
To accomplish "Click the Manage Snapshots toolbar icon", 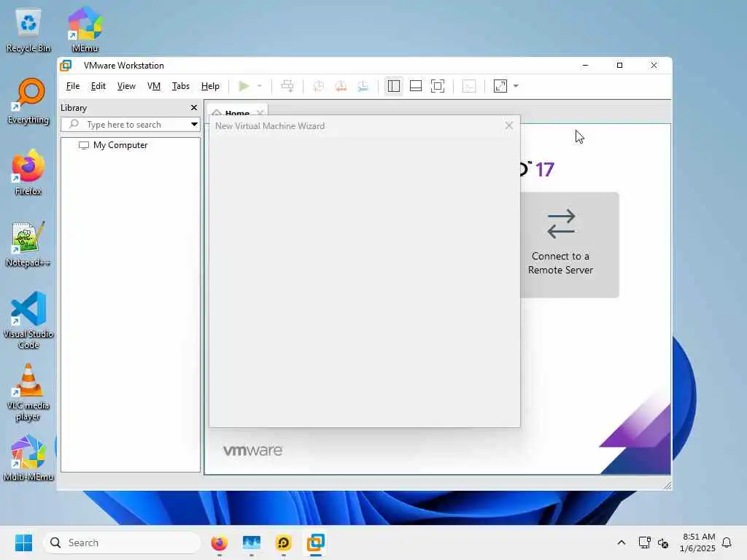I will [x=363, y=86].
